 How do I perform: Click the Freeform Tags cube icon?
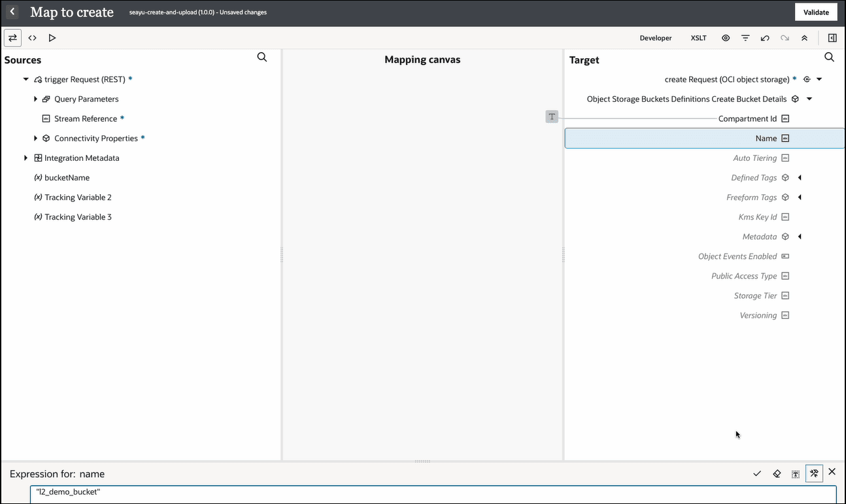pyautogui.click(x=786, y=197)
